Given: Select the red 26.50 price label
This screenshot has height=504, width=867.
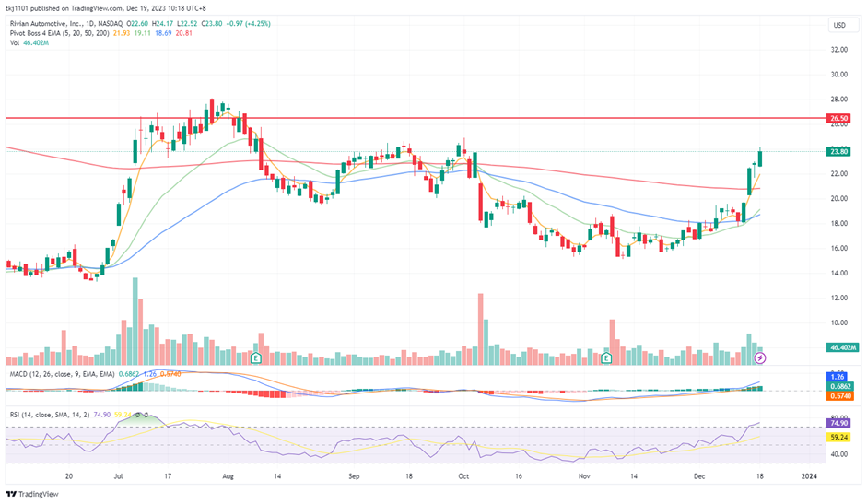Looking at the screenshot, I should [x=839, y=119].
